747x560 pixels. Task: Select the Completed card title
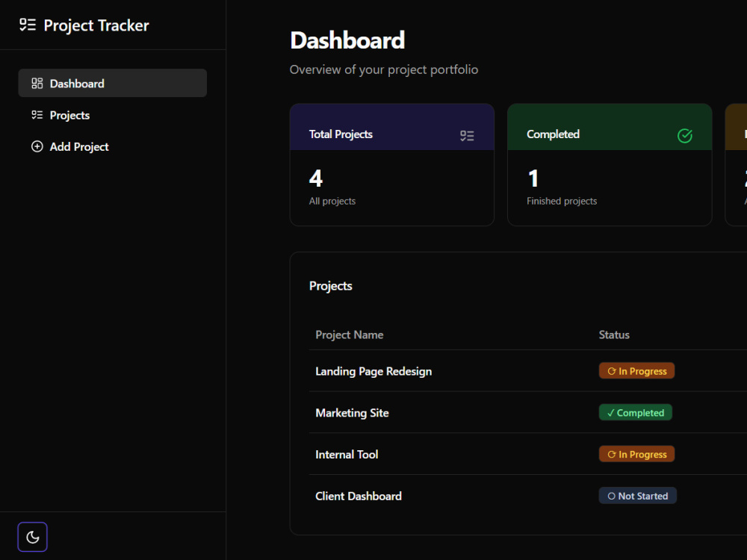[x=553, y=134]
